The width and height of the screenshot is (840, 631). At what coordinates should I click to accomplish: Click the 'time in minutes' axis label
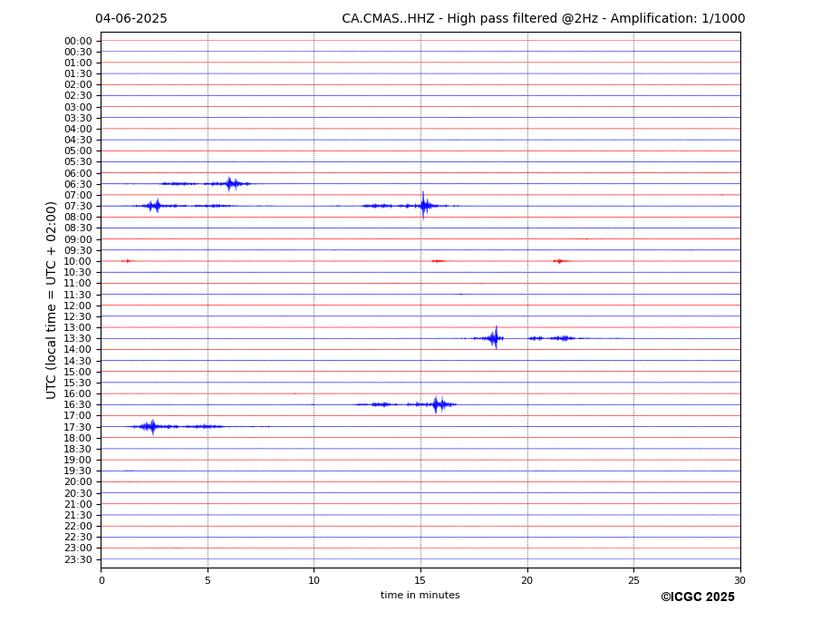pyautogui.click(x=420, y=595)
